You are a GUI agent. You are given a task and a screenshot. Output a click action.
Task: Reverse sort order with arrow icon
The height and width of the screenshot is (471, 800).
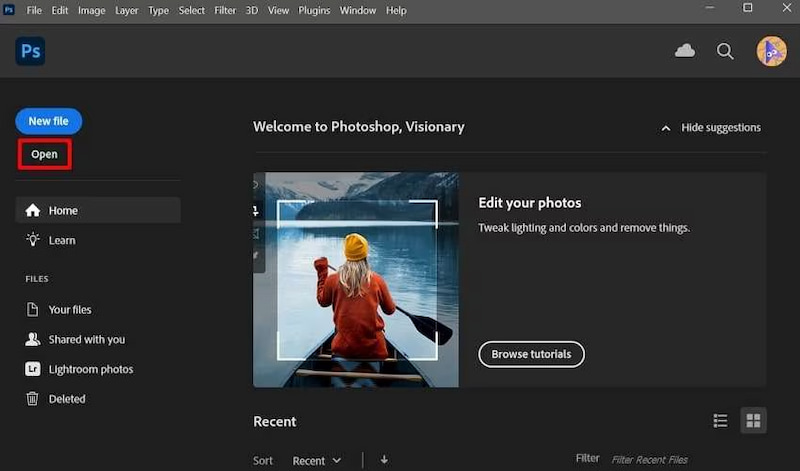[384, 460]
